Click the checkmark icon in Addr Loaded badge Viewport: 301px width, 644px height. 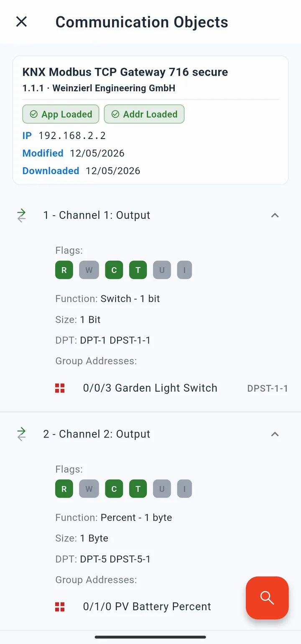coord(115,114)
